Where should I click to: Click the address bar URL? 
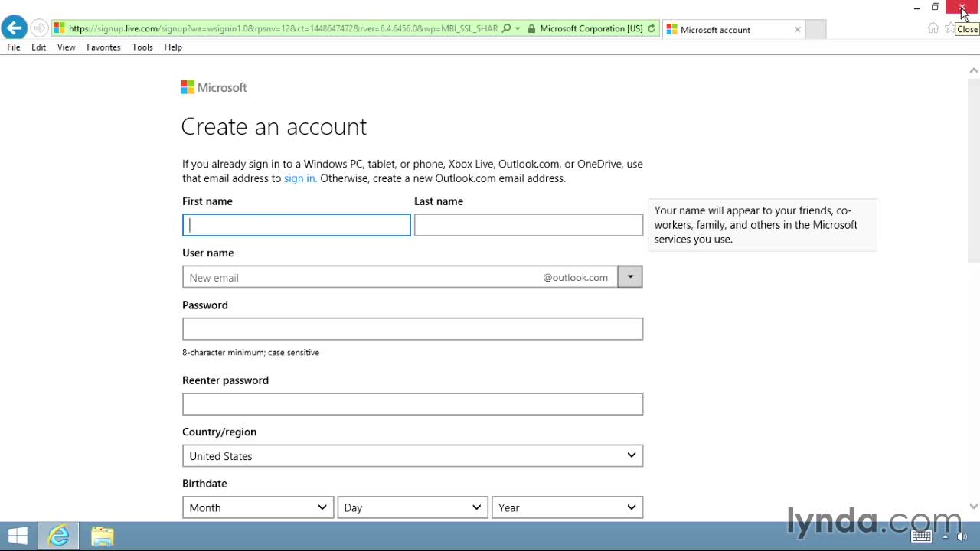click(x=283, y=29)
